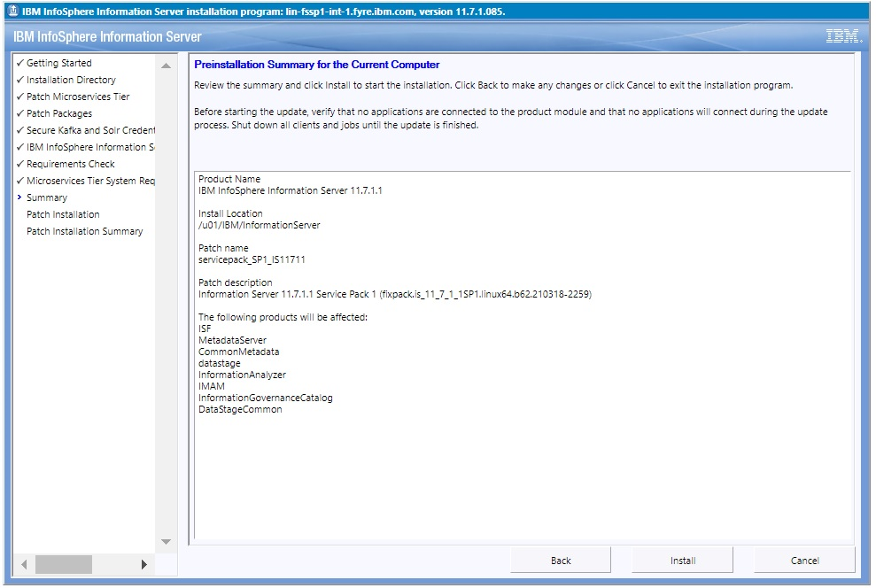The width and height of the screenshot is (876, 588).
Task: Select Microservices Tier System Requirements step
Action: [90, 181]
